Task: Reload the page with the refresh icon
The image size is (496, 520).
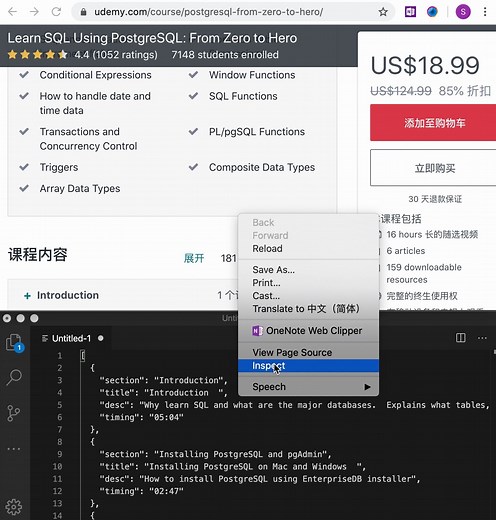Action: coord(56,12)
